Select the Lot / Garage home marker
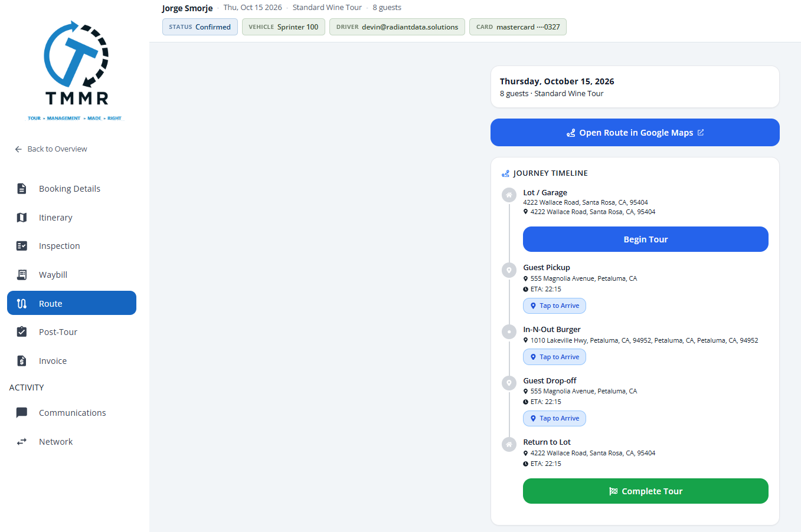Image resolution: width=801 pixels, height=532 pixels. pyautogui.click(x=509, y=195)
